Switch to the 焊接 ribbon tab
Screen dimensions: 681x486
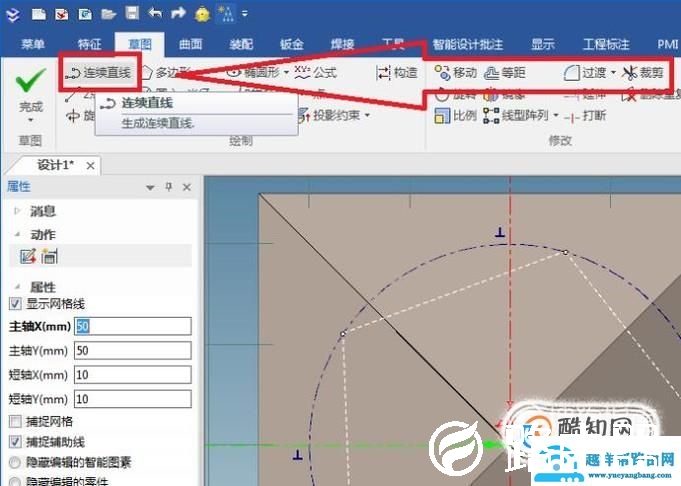(342, 44)
